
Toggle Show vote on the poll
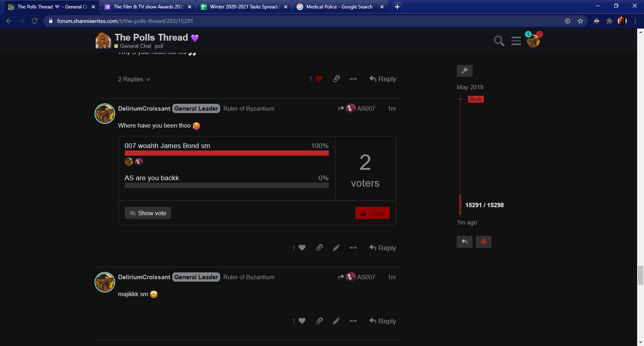tap(148, 213)
